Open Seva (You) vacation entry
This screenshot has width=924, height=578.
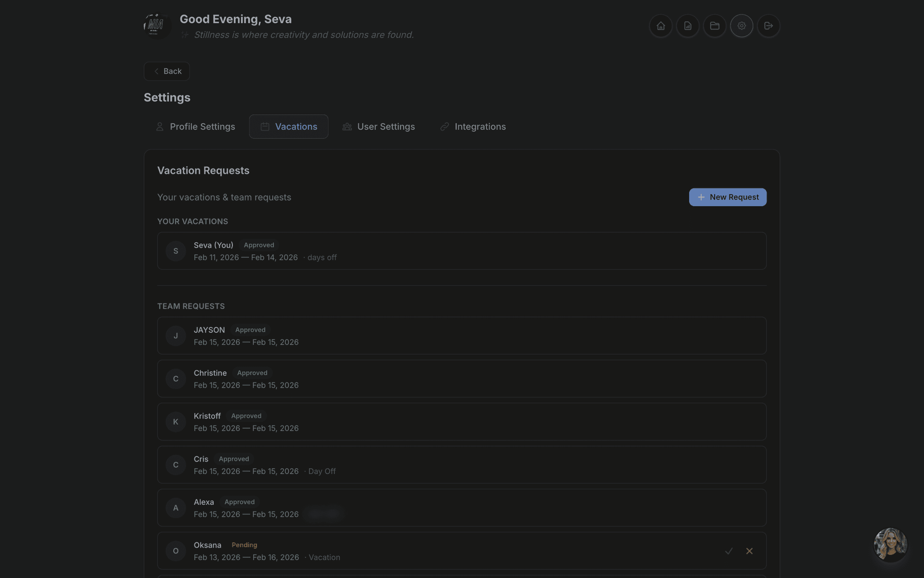461,251
